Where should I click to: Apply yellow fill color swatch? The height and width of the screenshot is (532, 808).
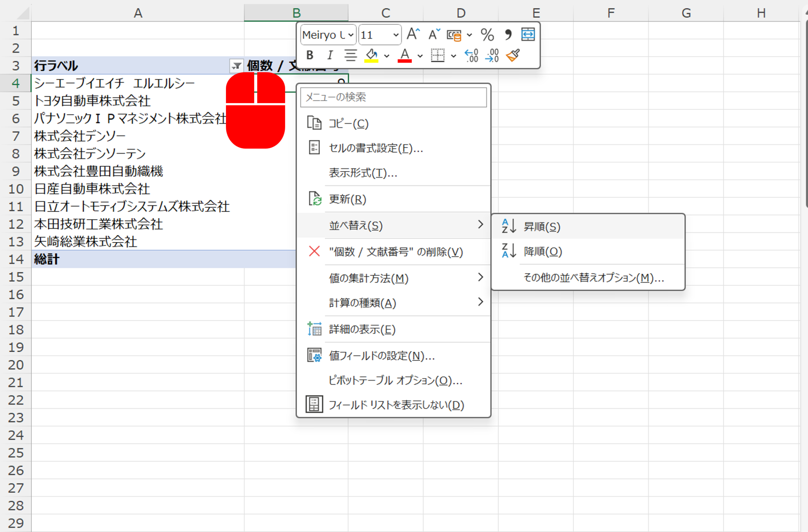pos(371,55)
